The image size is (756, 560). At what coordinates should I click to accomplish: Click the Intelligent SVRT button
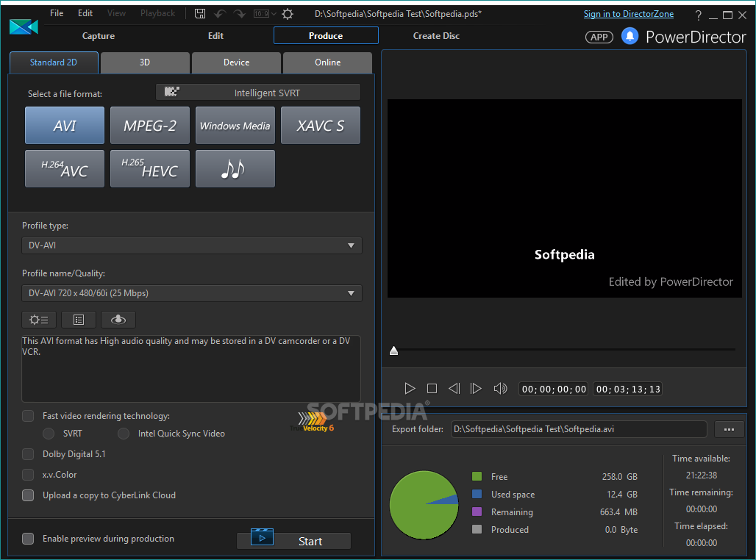258,92
